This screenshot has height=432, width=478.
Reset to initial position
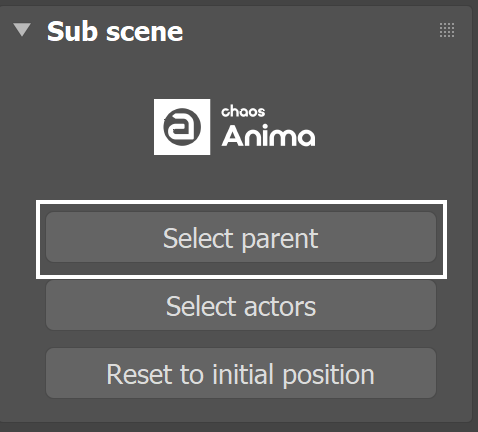tap(241, 373)
